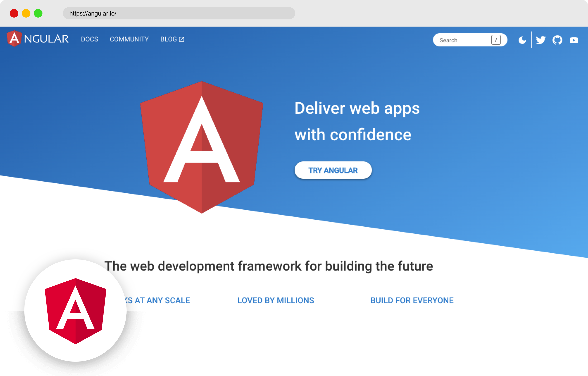Viewport: 588px width, 376px height.
Task: Click the "Deliver web apps with confidence" headline
Action: click(x=357, y=121)
